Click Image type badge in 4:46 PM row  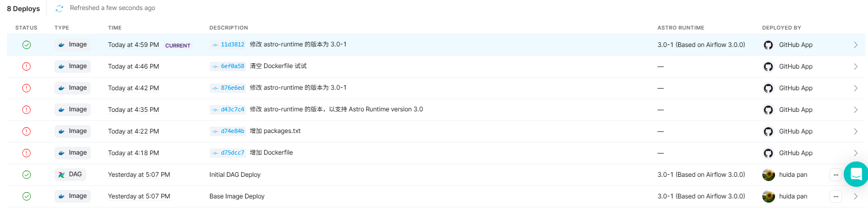[x=72, y=66]
